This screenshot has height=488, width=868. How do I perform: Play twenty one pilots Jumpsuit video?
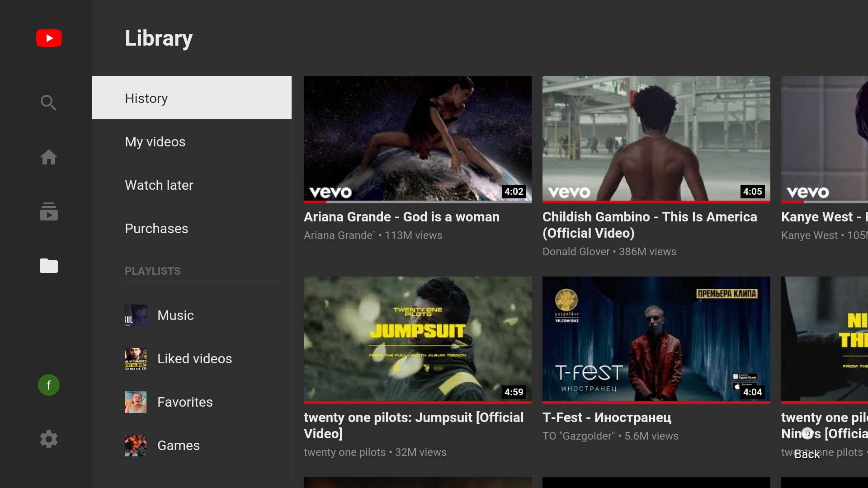(417, 339)
